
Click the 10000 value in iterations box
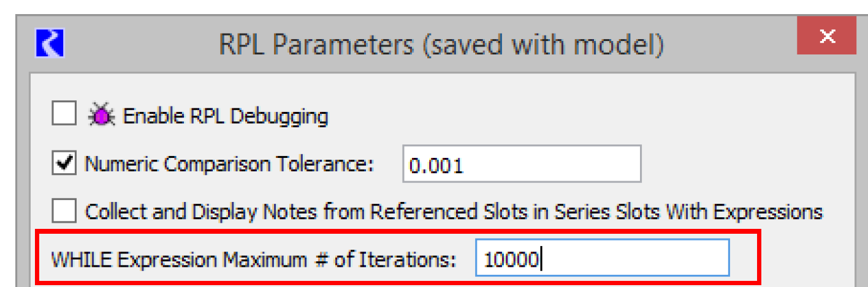pos(511,259)
